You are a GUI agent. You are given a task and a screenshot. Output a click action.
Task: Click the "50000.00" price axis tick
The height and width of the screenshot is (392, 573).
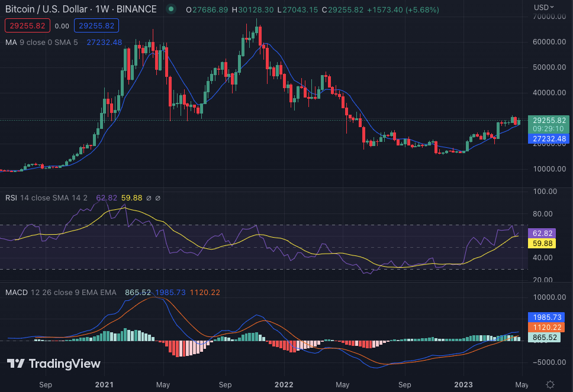point(549,67)
